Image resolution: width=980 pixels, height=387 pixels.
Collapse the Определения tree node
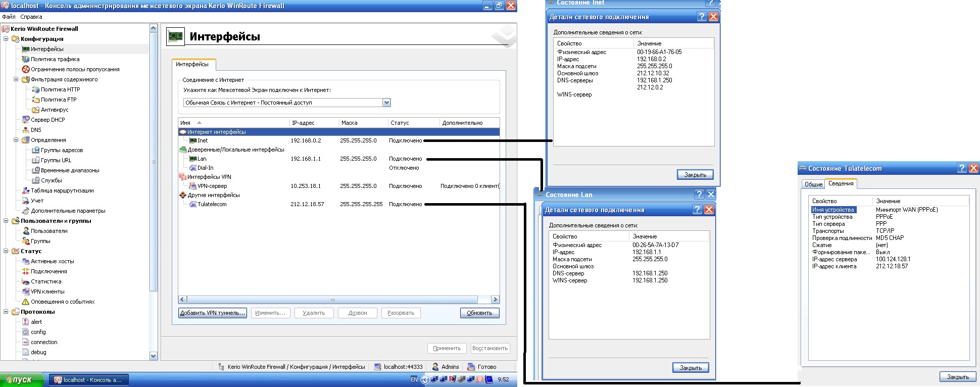point(16,140)
